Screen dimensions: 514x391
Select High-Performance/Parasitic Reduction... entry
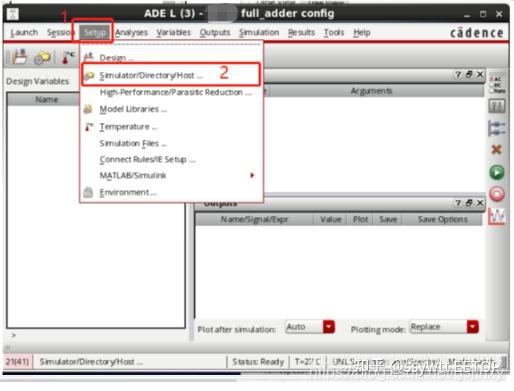click(x=171, y=92)
